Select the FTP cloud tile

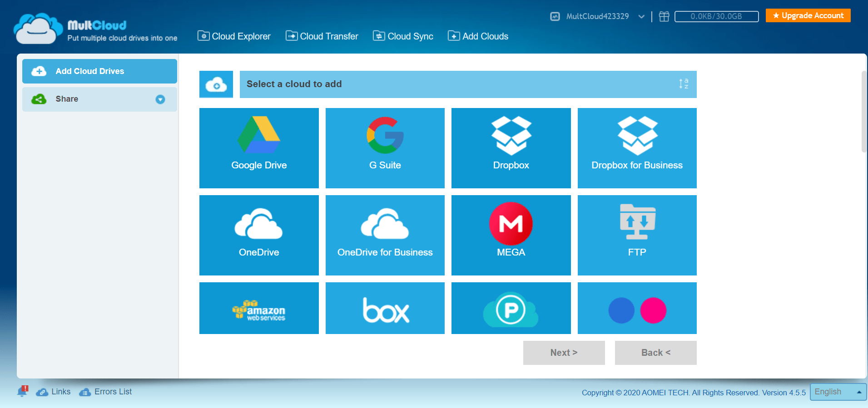(637, 235)
